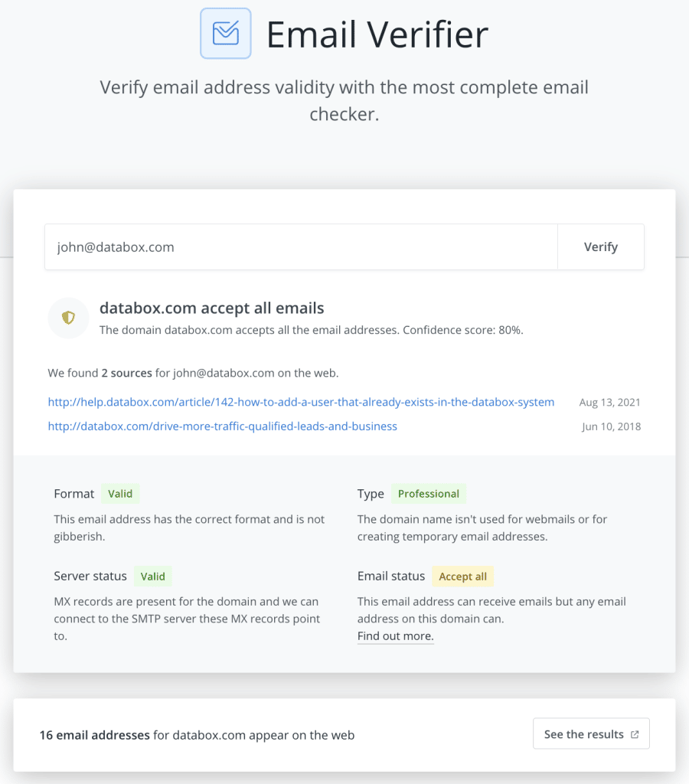The image size is (689, 784).
Task: Click the Find out more link
Action: pos(396,636)
